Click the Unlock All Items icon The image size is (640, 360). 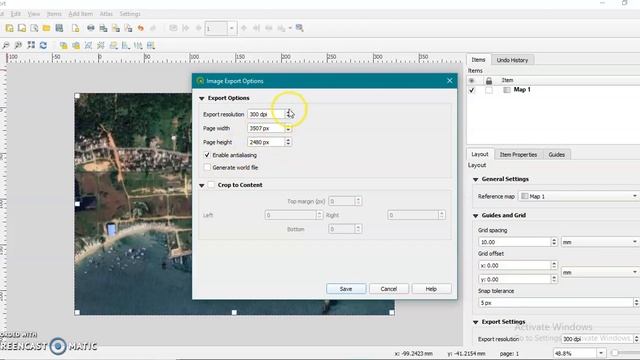(76, 45)
